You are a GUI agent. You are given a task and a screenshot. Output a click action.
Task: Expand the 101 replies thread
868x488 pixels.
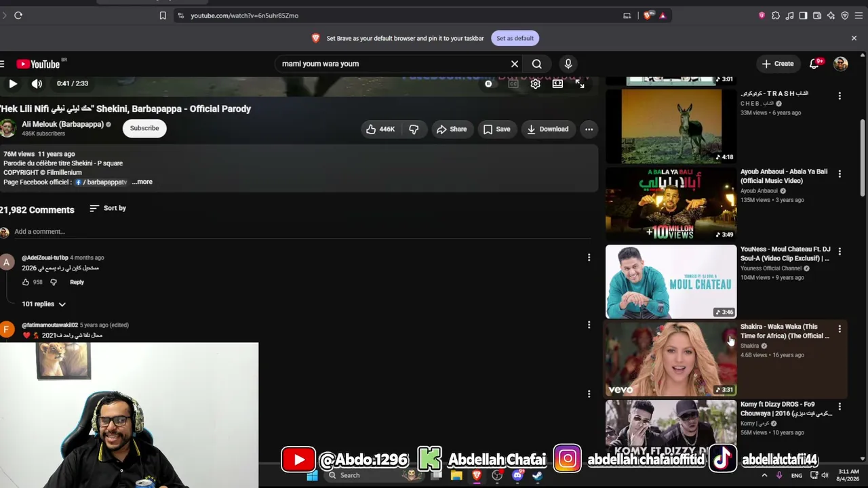coord(43,304)
